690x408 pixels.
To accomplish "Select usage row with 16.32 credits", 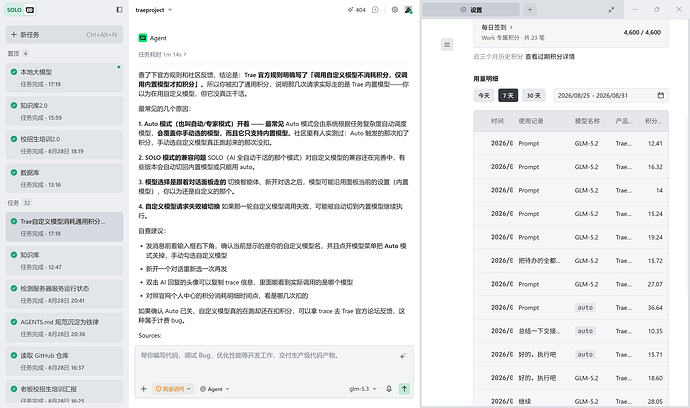I will [571, 167].
